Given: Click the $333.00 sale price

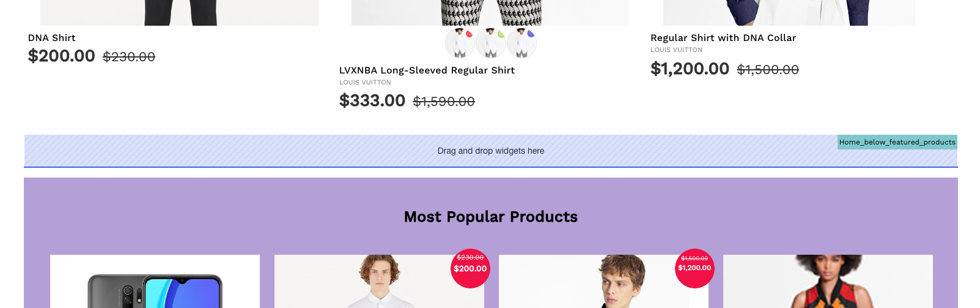Looking at the screenshot, I should pos(372,100).
